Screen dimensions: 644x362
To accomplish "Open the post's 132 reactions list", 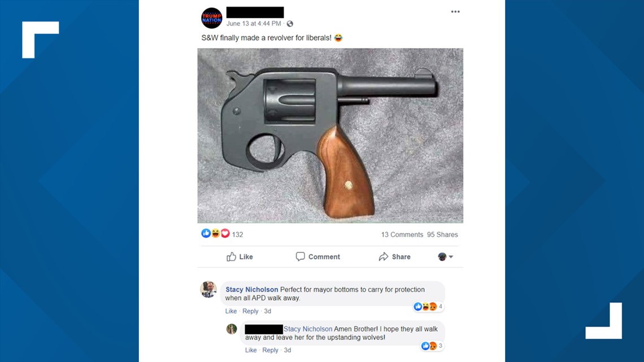I will (222, 234).
